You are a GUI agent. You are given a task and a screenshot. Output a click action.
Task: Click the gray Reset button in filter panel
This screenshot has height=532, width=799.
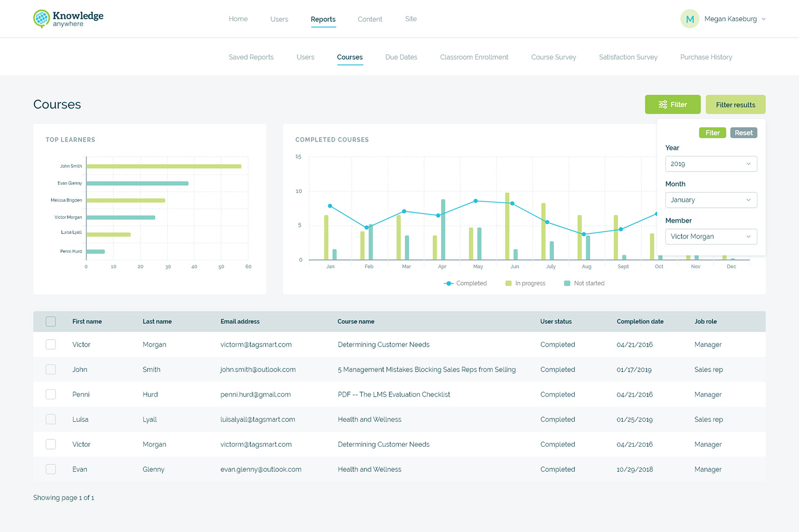(743, 133)
